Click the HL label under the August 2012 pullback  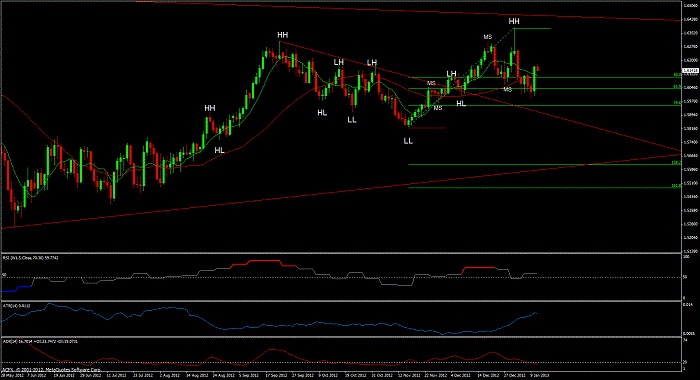219,150
